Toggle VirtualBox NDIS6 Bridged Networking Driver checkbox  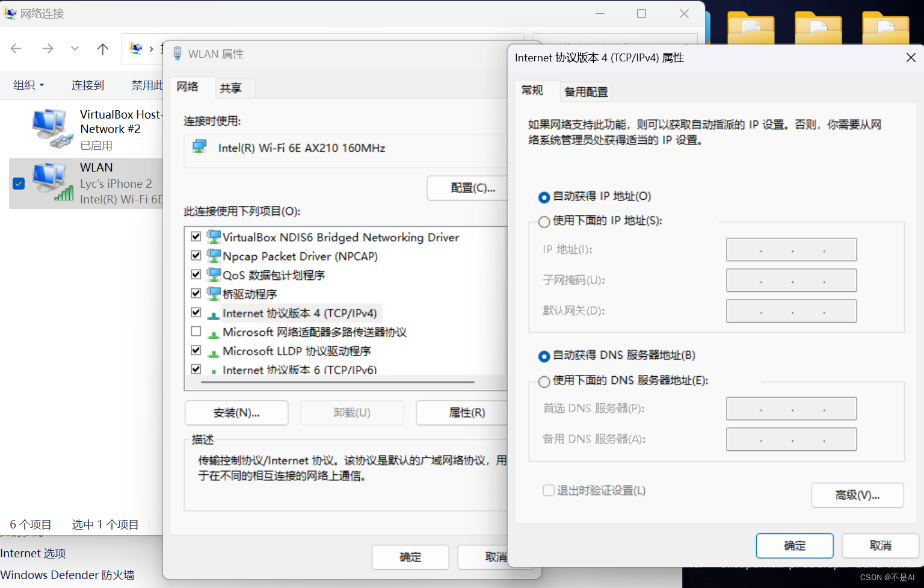point(196,237)
